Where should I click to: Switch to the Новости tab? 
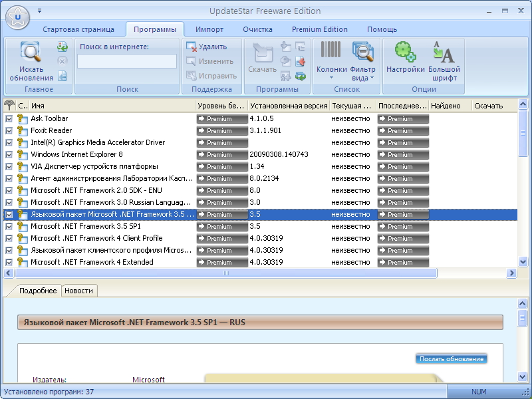pyautogui.click(x=78, y=291)
